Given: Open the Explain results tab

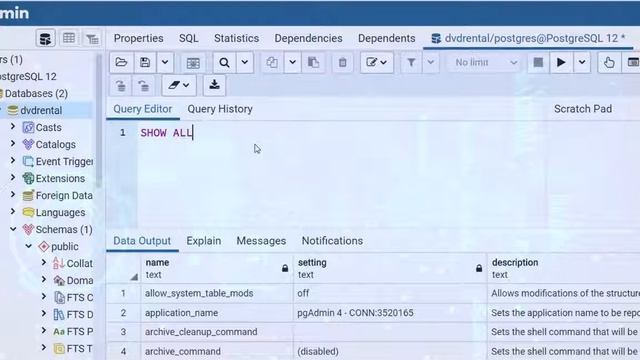Looking at the screenshot, I should (204, 241).
